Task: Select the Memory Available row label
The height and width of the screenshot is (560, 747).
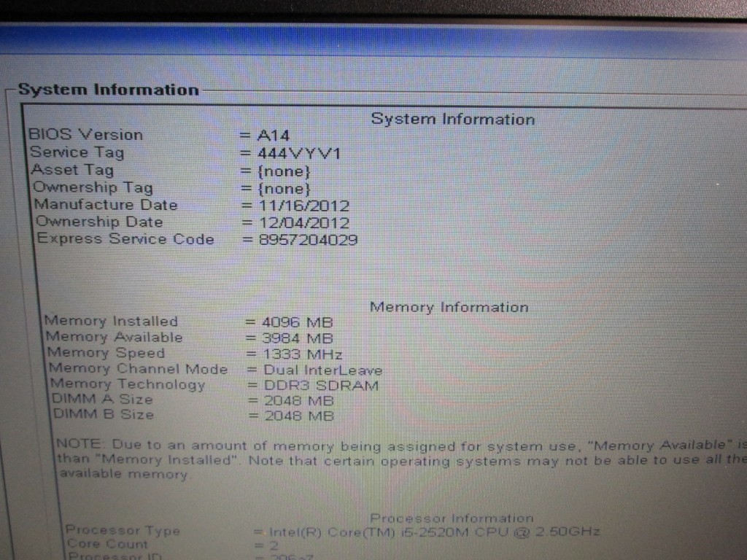Action: 115,337
